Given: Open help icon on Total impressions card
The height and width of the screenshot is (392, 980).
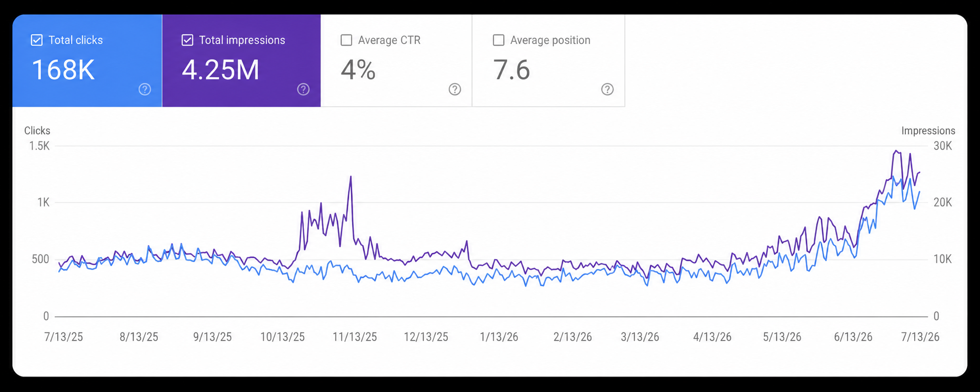Looking at the screenshot, I should (303, 89).
